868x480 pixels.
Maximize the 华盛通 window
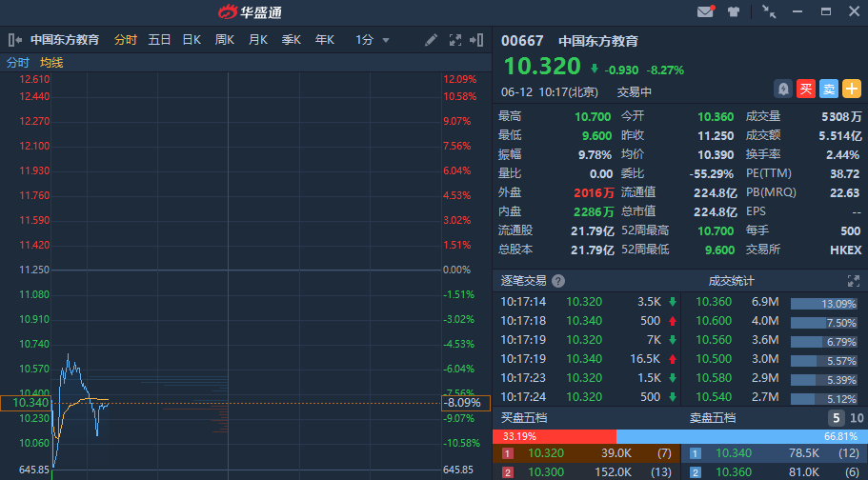tap(826, 11)
